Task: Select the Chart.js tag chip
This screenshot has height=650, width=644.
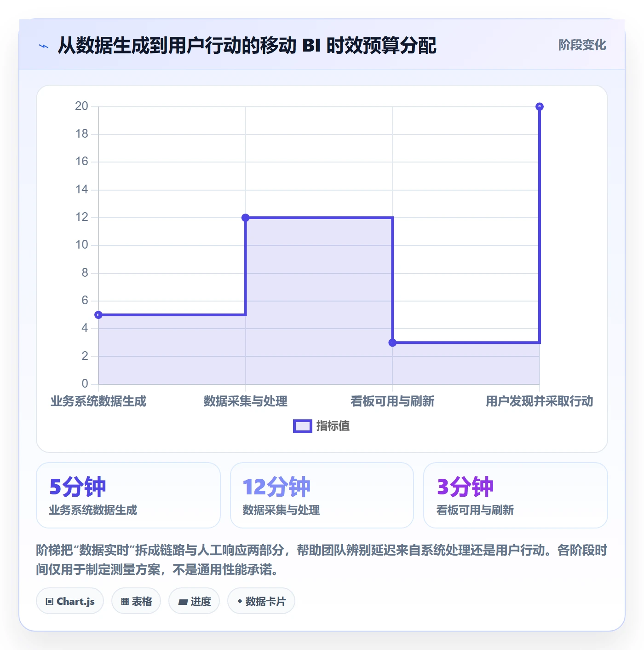Action: [70, 601]
